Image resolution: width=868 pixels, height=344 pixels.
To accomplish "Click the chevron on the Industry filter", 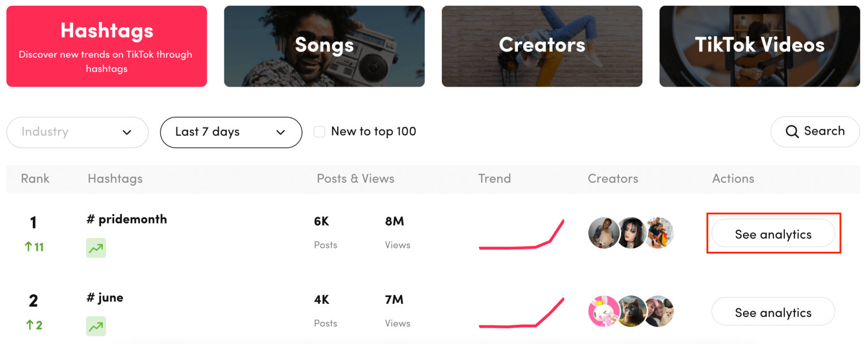I will coord(127,132).
